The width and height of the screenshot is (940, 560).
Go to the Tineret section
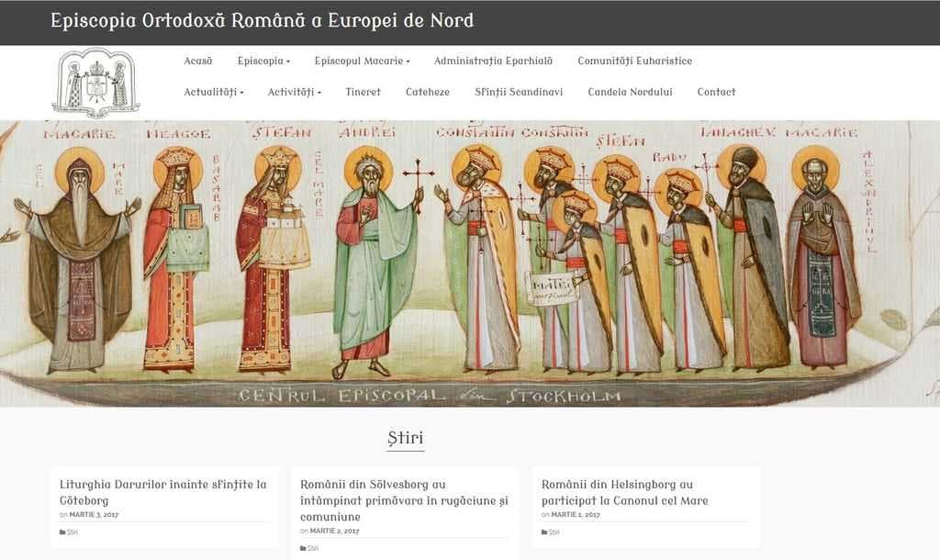coord(363,92)
